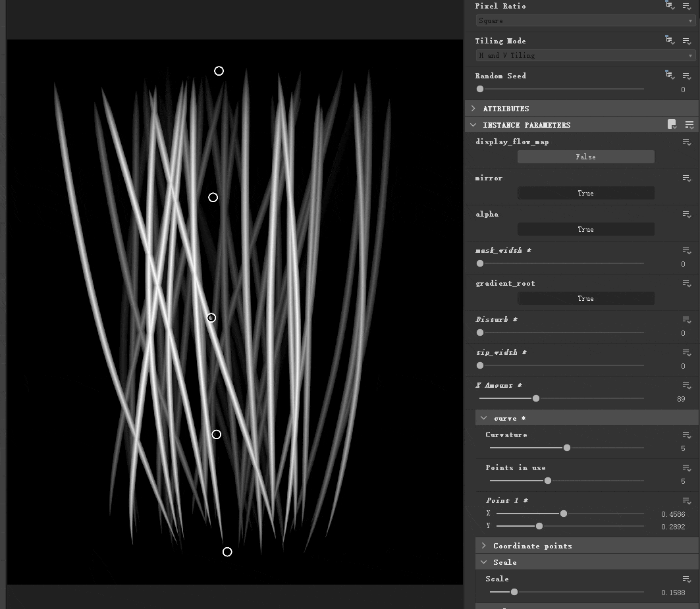700x609 pixels.
Task: Click the X Amount slider handle
Action: pos(536,398)
